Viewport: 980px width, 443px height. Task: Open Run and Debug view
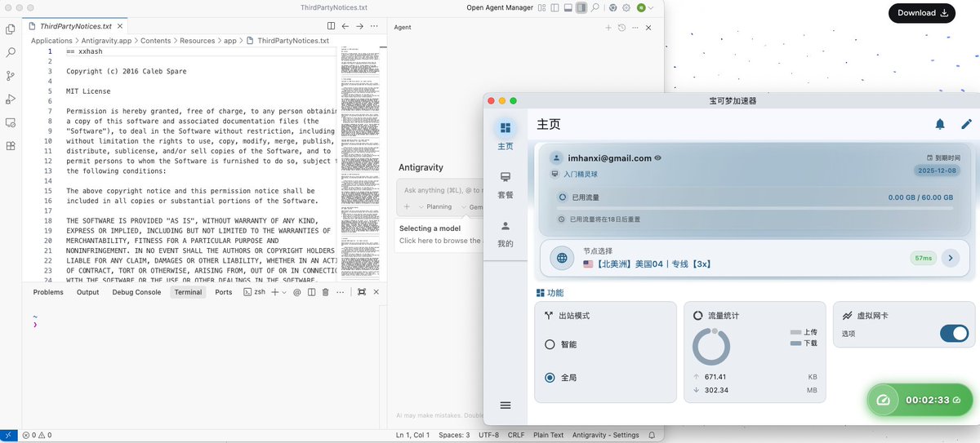coord(11,100)
